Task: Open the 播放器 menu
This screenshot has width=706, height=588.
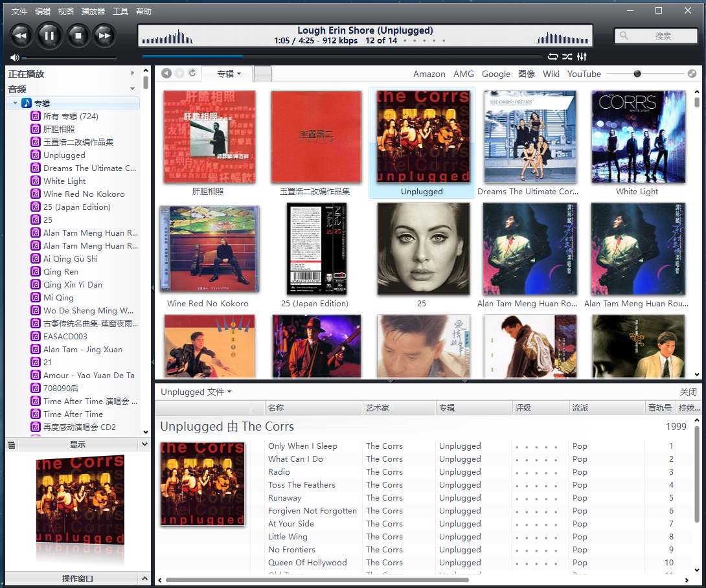Action: pos(93,11)
